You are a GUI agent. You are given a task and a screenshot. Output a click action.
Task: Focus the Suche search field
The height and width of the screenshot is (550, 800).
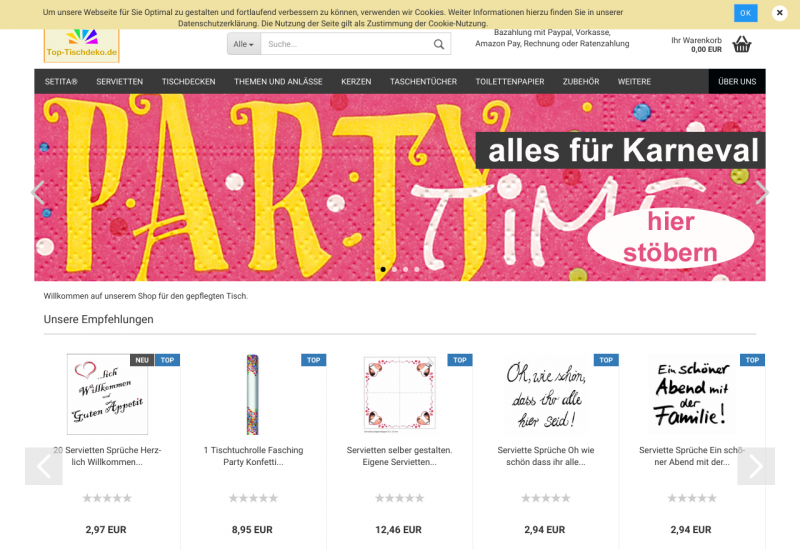click(347, 44)
